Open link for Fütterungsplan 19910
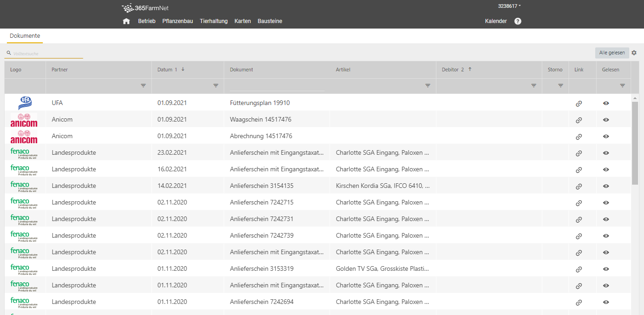 coord(579,103)
